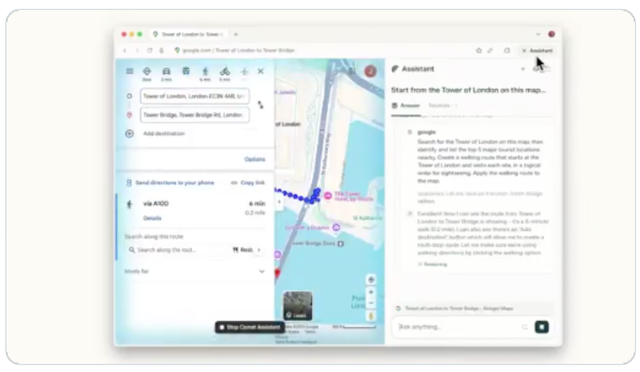Show more category chips with the arrow
The height and width of the screenshot is (372, 640).
point(259,250)
